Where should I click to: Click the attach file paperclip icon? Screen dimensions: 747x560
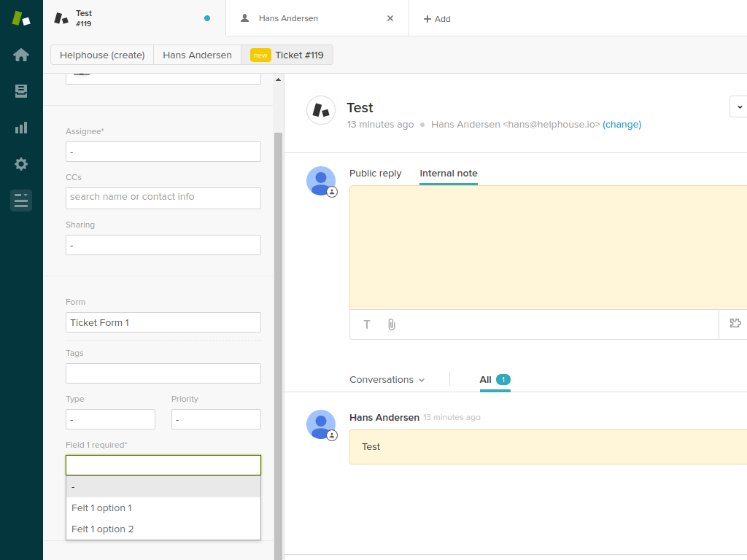(392, 324)
